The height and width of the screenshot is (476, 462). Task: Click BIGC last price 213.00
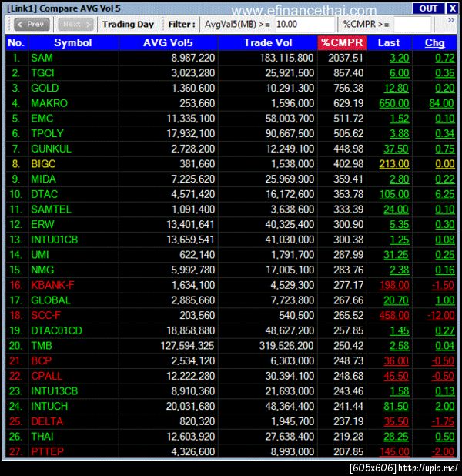(394, 164)
